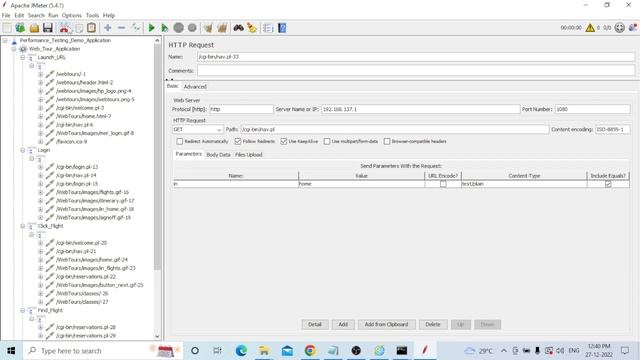The height and width of the screenshot is (360, 640).
Task: Click the tree panel vertical scrollbar
Action: (157, 157)
